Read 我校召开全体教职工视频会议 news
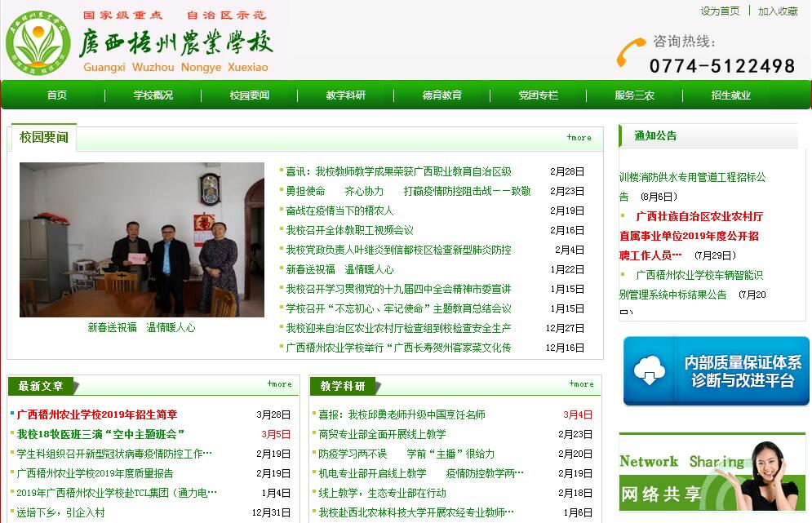812x523 pixels. pyautogui.click(x=349, y=230)
